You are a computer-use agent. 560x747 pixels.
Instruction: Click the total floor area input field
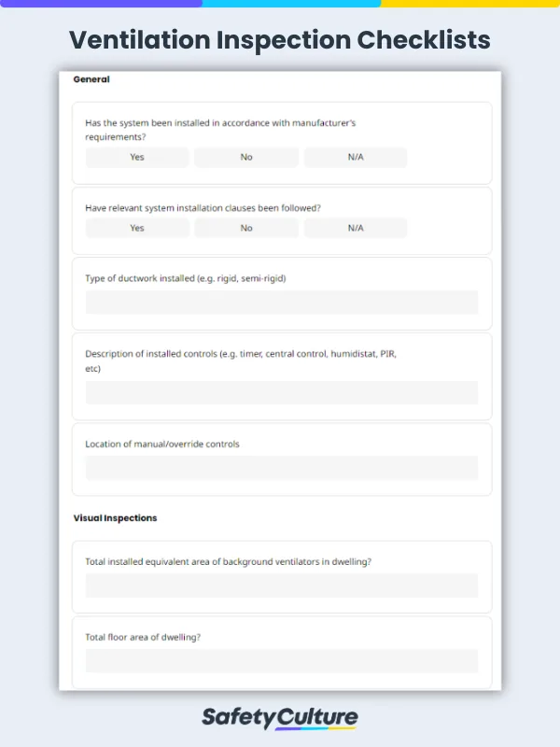281,660
